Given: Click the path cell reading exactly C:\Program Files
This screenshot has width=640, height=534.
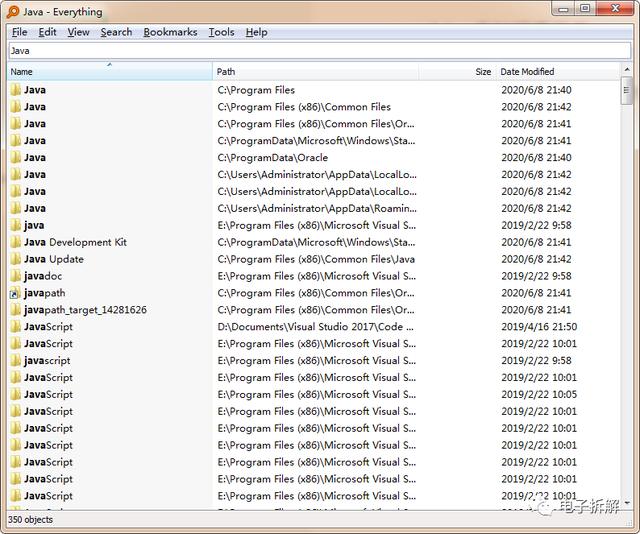Looking at the screenshot, I should pos(256,90).
